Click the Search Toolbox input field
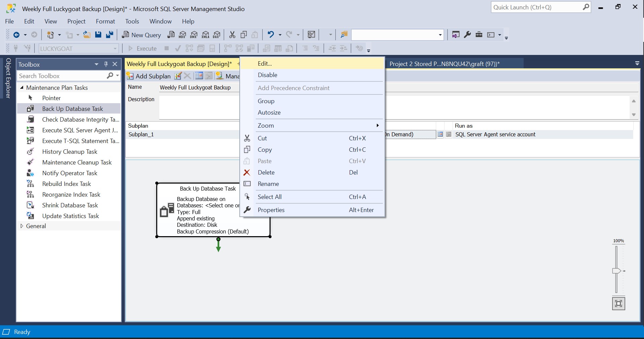644x339 pixels. pos(62,76)
